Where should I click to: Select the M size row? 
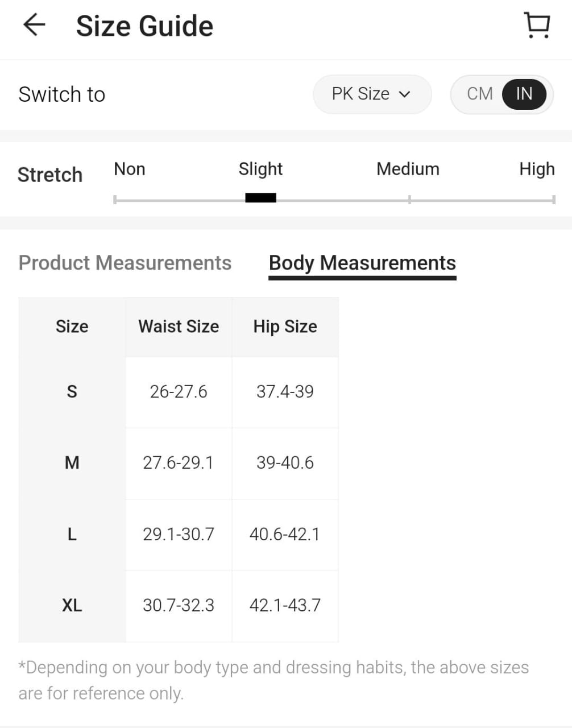pos(72,463)
